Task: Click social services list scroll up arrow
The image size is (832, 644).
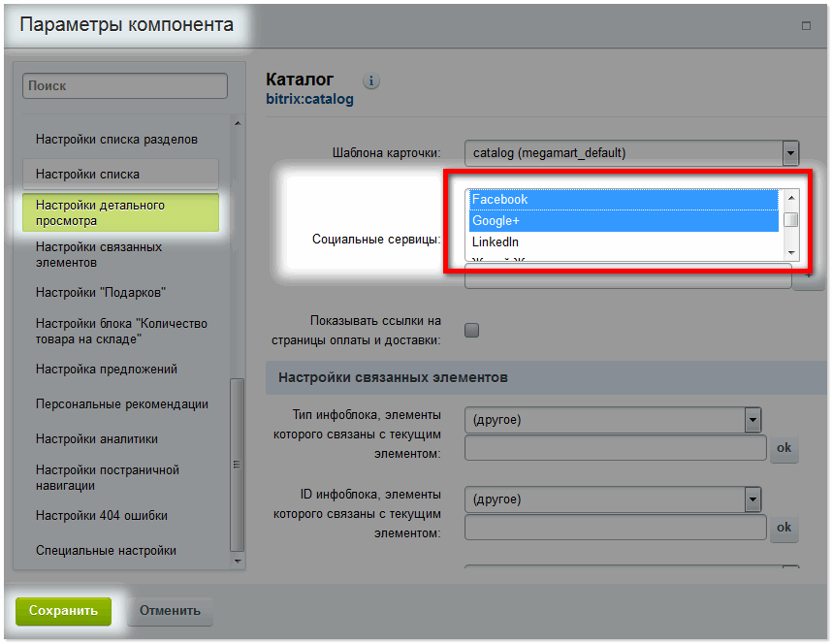Action: (x=791, y=198)
